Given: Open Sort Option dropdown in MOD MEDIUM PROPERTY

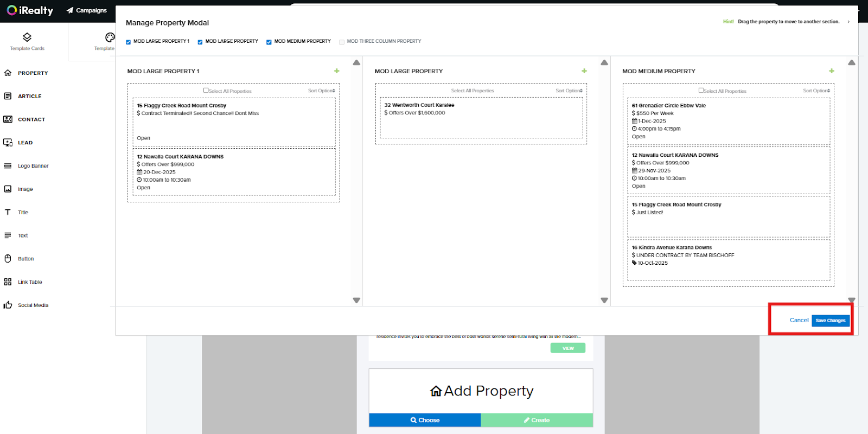Looking at the screenshot, I should click(x=816, y=91).
